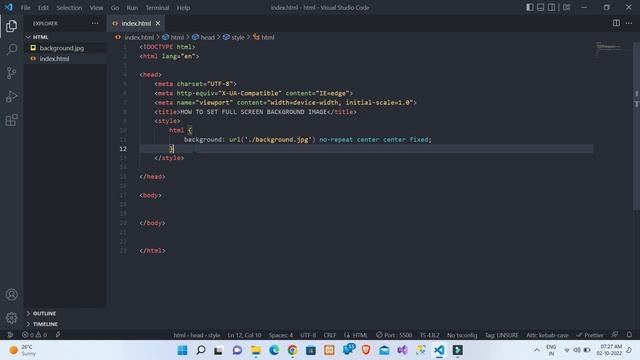Click the editor vertical scrollbar
Image resolution: width=640 pixels, height=360 pixels.
click(x=636, y=127)
